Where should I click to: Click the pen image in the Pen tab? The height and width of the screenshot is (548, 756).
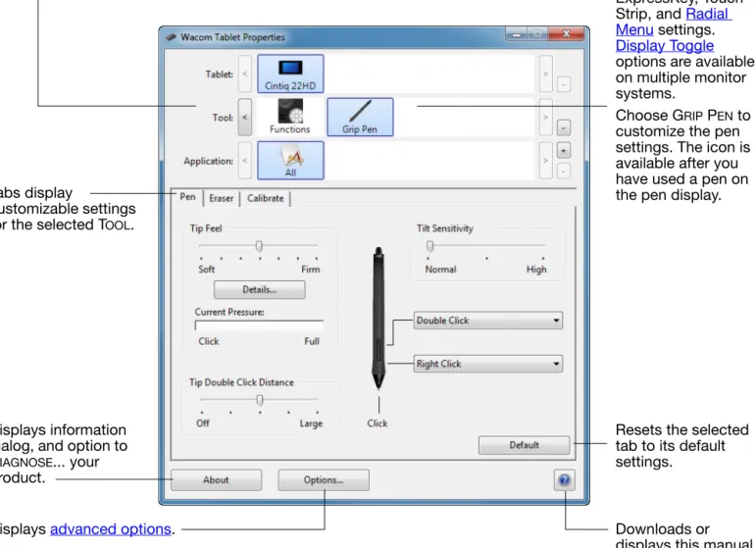[378, 318]
